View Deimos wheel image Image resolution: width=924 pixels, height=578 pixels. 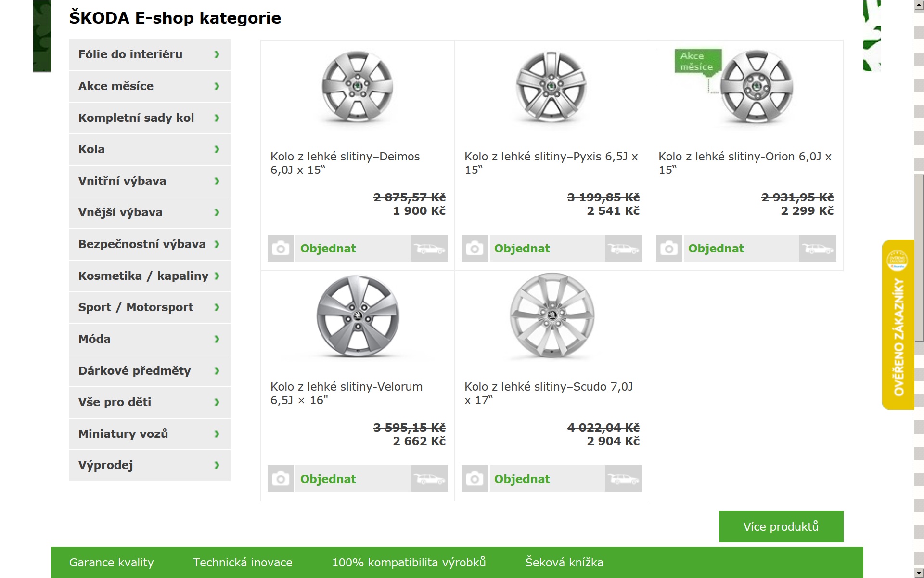[357, 87]
